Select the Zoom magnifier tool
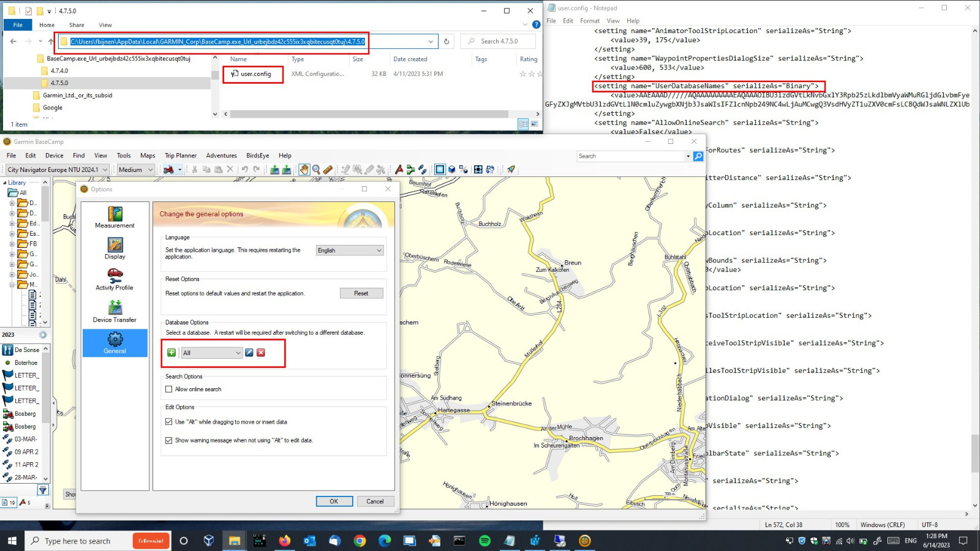 tap(316, 170)
